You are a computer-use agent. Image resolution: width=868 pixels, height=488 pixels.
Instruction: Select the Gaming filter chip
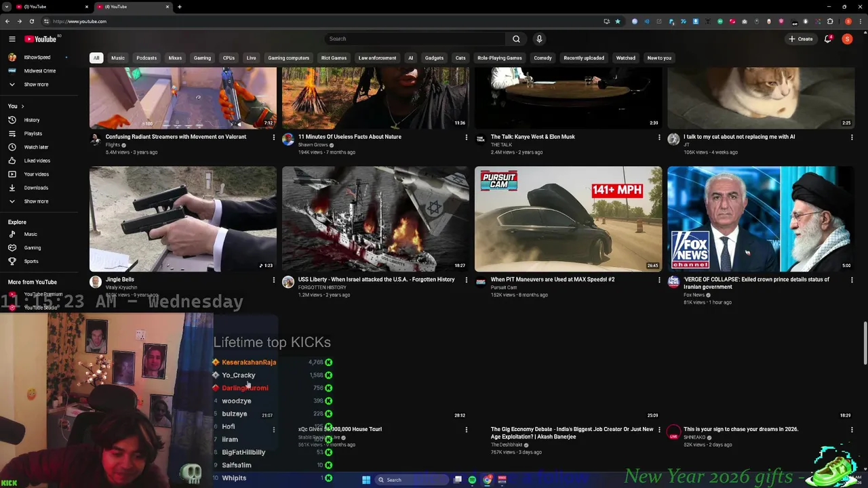click(x=202, y=58)
